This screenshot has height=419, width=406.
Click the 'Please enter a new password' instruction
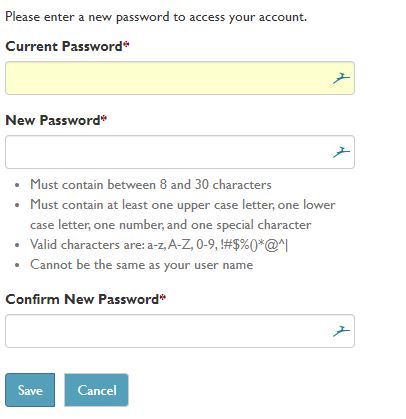pos(156,17)
